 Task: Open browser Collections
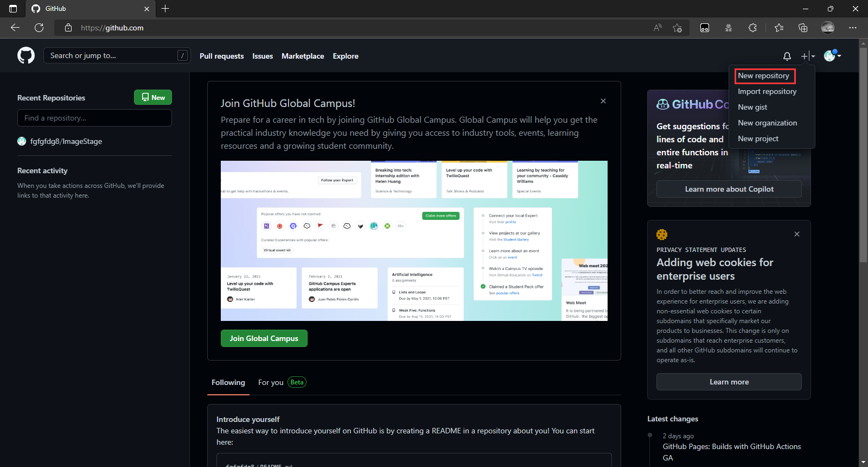[803, 28]
